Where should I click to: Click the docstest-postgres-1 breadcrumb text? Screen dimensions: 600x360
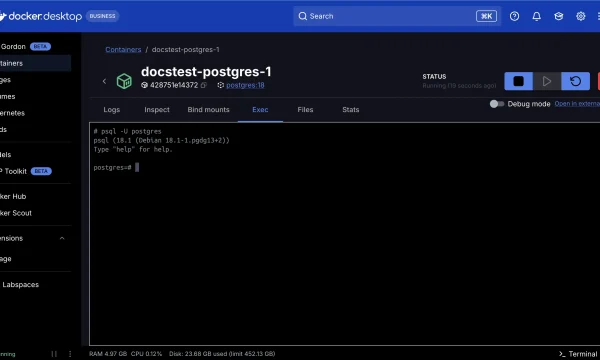coord(186,50)
